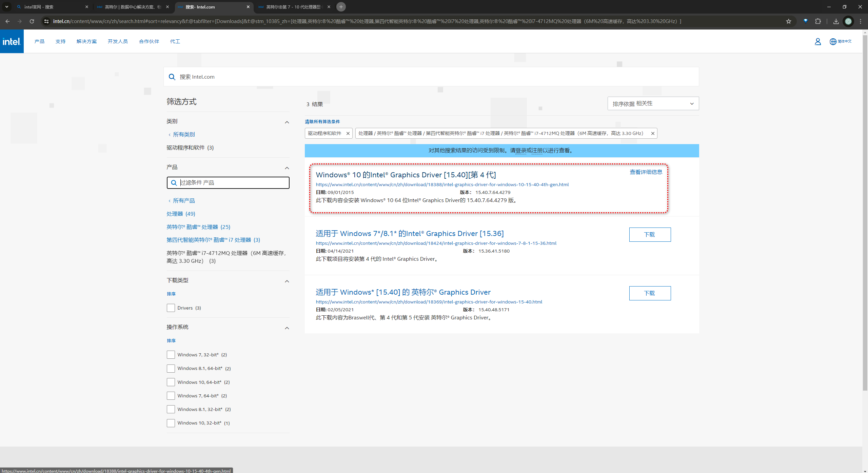The height and width of the screenshot is (473, 868).
Task: Click 下载 for Graphics Driver [15.36]
Action: pos(650,235)
